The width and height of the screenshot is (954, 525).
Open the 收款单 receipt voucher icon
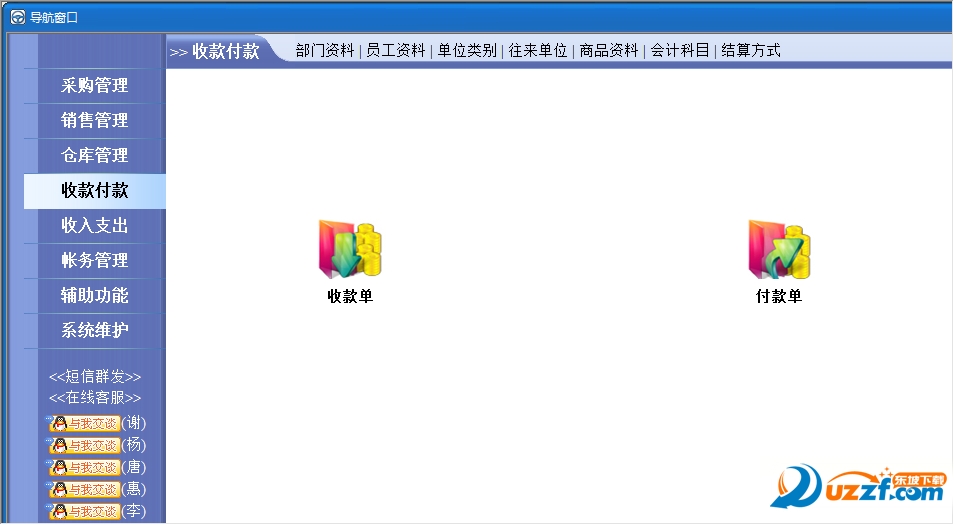[350, 249]
